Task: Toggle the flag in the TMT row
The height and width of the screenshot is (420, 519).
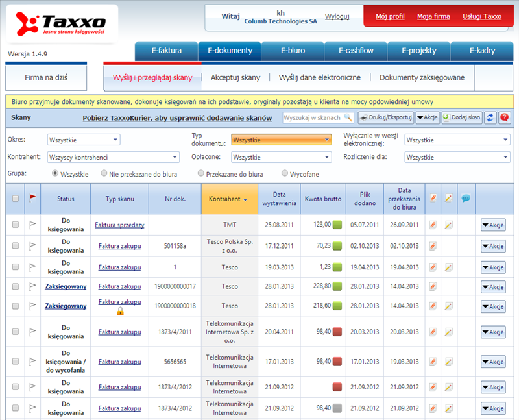Action: [32, 225]
